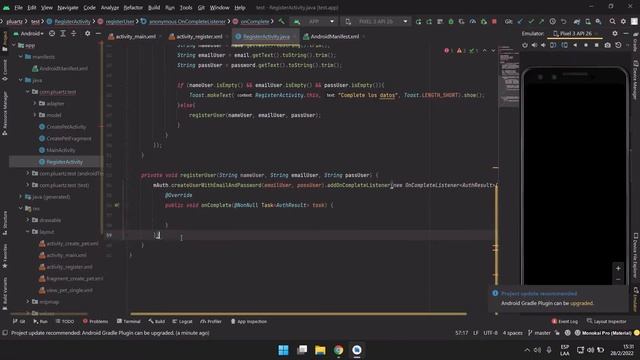This screenshot has width=640, height=360.
Task: Expand the model package
Action: [x=35, y=115]
